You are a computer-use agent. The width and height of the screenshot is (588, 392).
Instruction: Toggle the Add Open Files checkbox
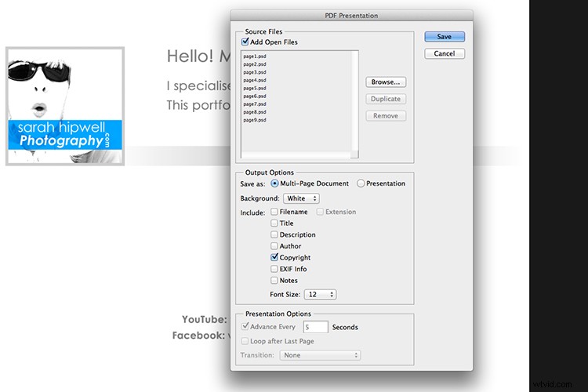pos(245,42)
